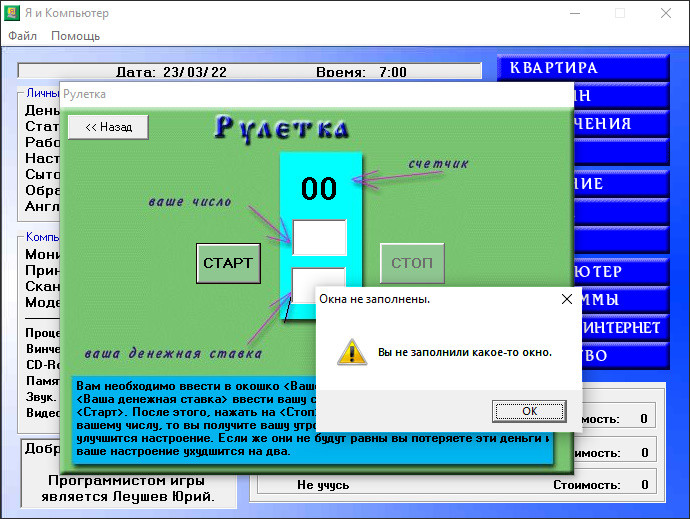Viewport: 690px width, 519px height.
Task: Click the ИНТЕРНЕТ button in main window
Action: coord(622,328)
